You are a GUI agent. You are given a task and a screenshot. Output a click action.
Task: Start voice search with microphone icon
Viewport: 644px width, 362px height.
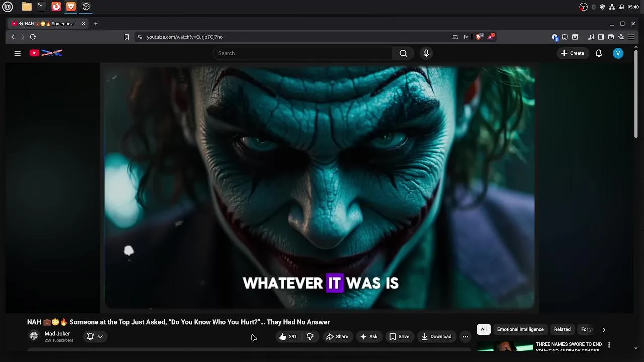pos(426,53)
